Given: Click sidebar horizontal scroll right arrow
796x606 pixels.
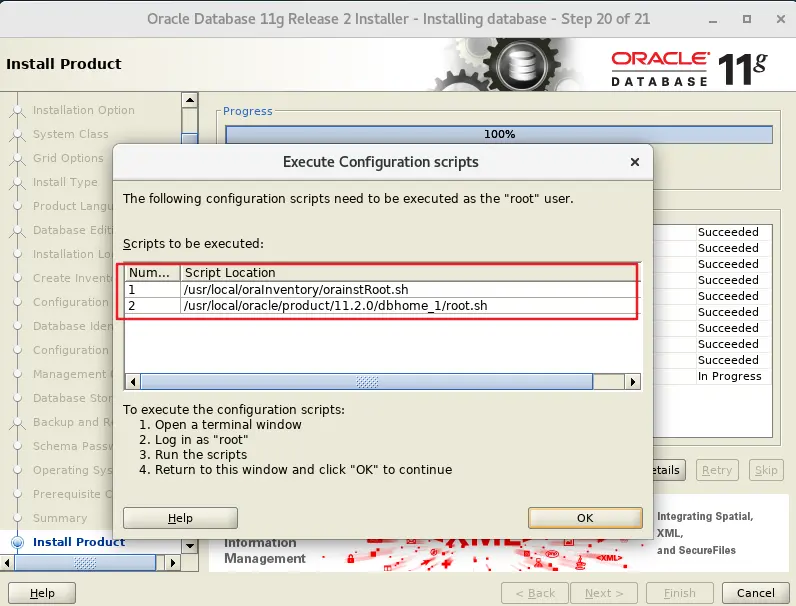Looking at the screenshot, I should tap(173, 562).
